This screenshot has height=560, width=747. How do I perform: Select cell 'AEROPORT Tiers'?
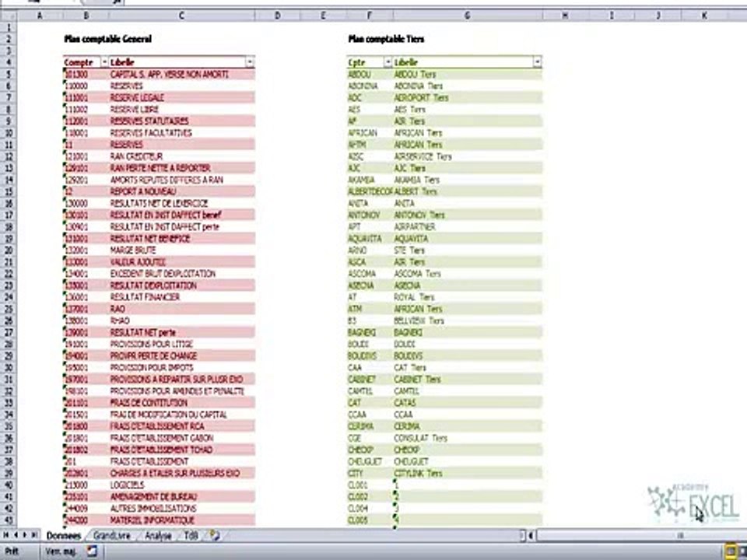coord(468,98)
